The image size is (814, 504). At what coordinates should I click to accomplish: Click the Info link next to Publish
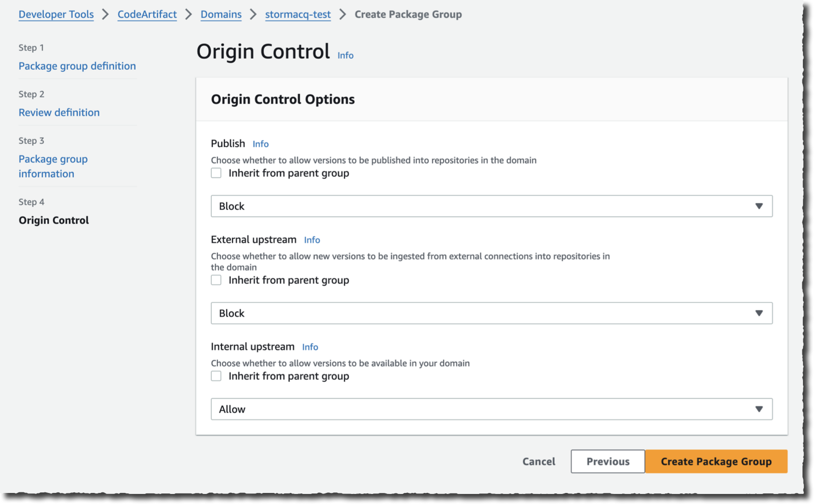(261, 144)
